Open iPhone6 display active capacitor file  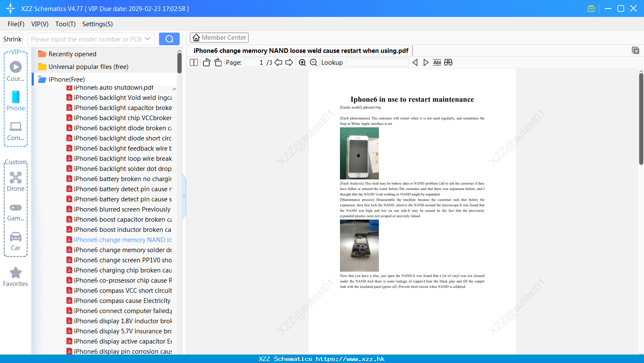tap(119, 341)
